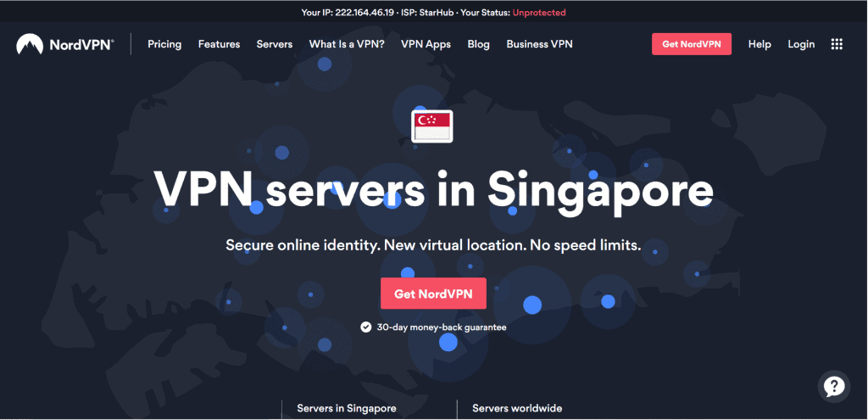Click the header Get NordVPN button

[692, 44]
